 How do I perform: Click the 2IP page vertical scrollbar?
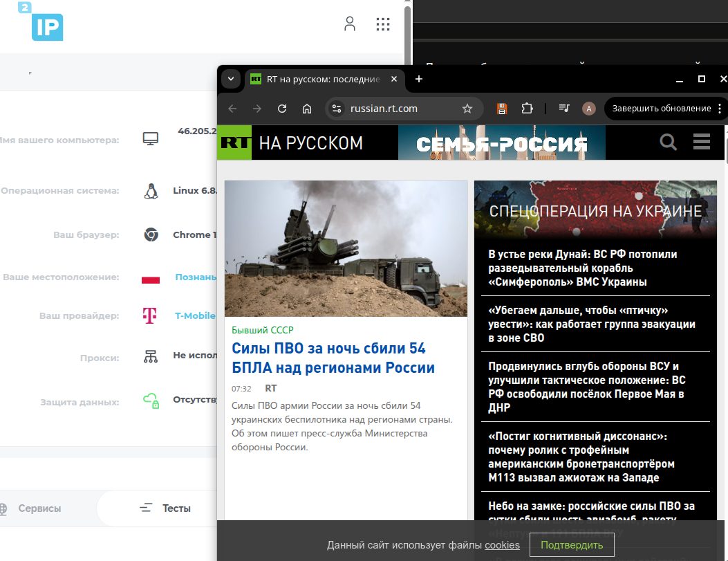408,35
